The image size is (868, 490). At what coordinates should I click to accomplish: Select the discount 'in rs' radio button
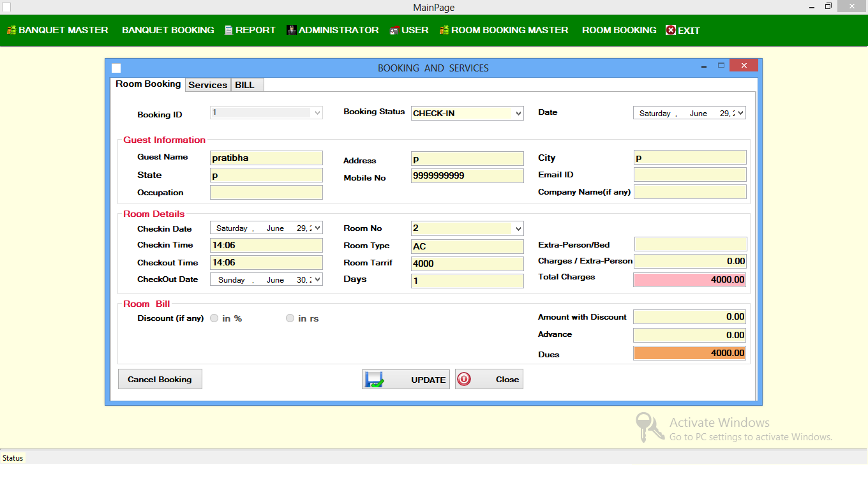(x=290, y=318)
